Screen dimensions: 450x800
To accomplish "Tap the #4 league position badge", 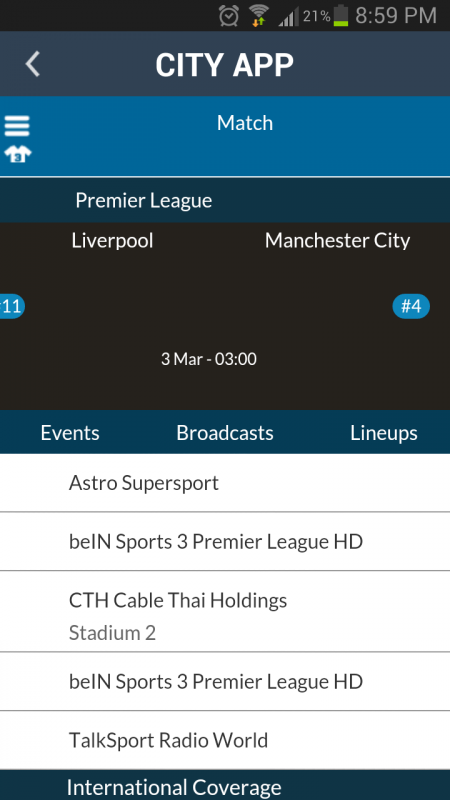I will (x=411, y=307).
